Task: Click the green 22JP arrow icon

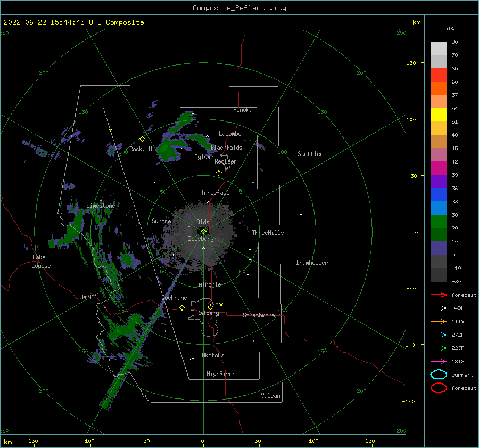Action: point(439,348)
